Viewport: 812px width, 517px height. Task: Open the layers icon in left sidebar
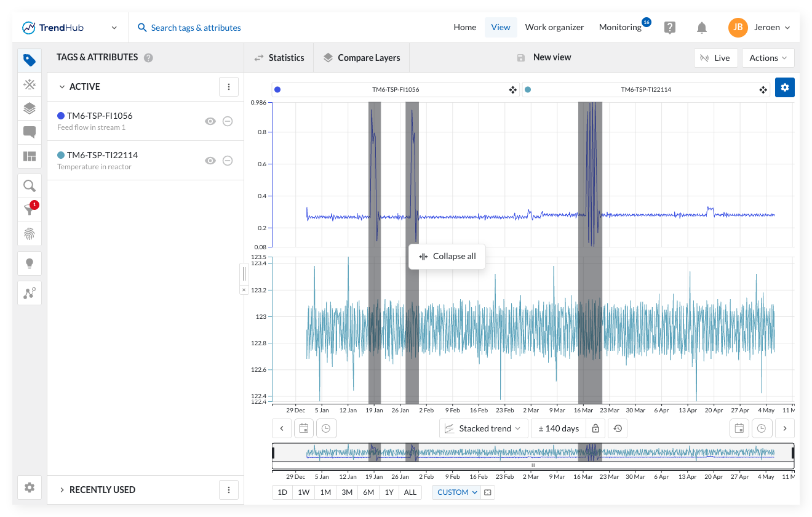30,108
